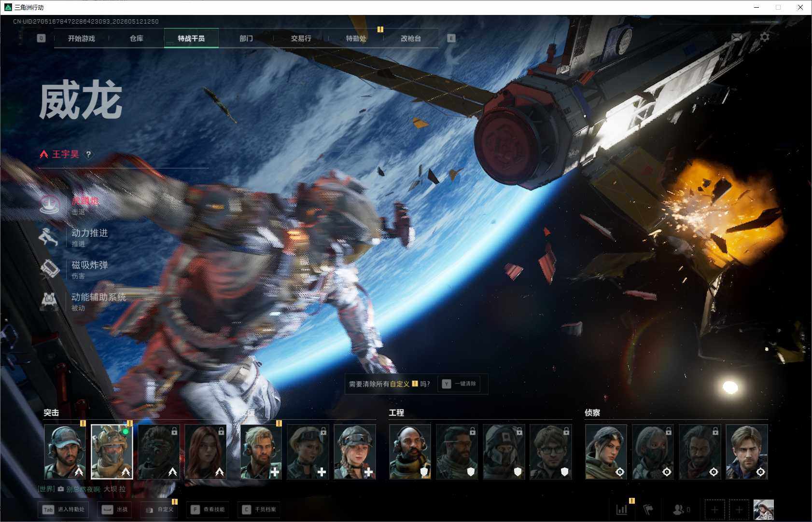
Task: Click the world chat message line
Action: 82,489
